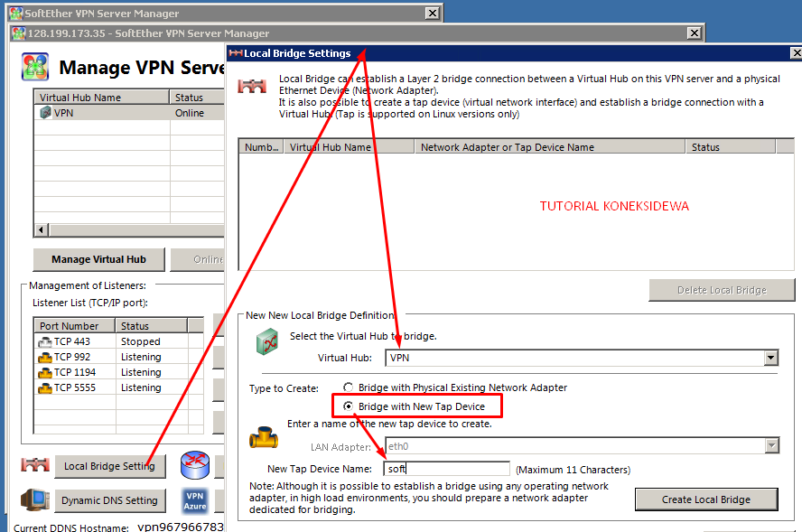Image resolution: width=802 pixels, height=532 pixels.
Task: Open the LAN Adapter eth0 dropdown
Action: (771, 445)
